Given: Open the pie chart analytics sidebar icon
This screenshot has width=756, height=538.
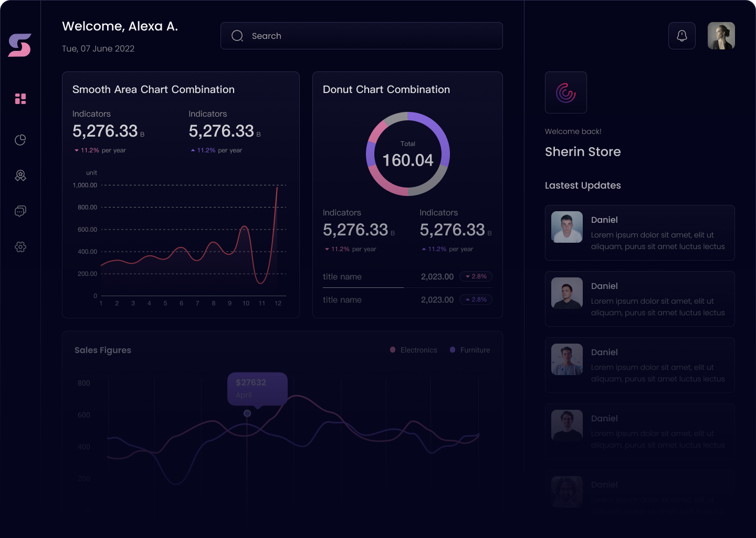Looking at the screenshot, I should click(20, 140).
